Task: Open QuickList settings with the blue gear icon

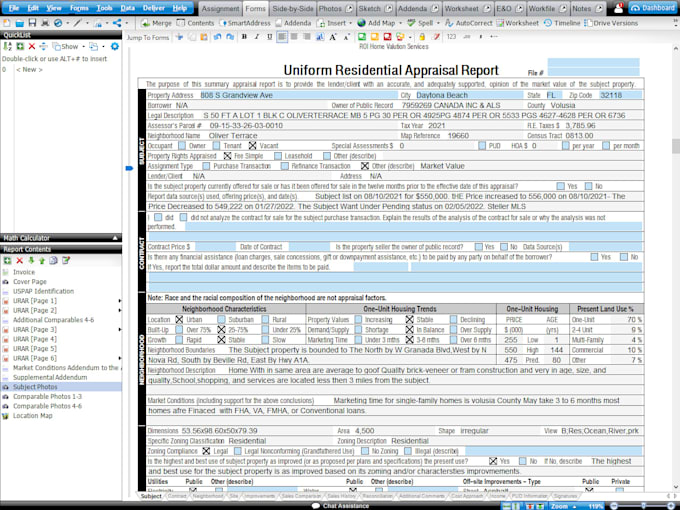Action: coord(114,46)
